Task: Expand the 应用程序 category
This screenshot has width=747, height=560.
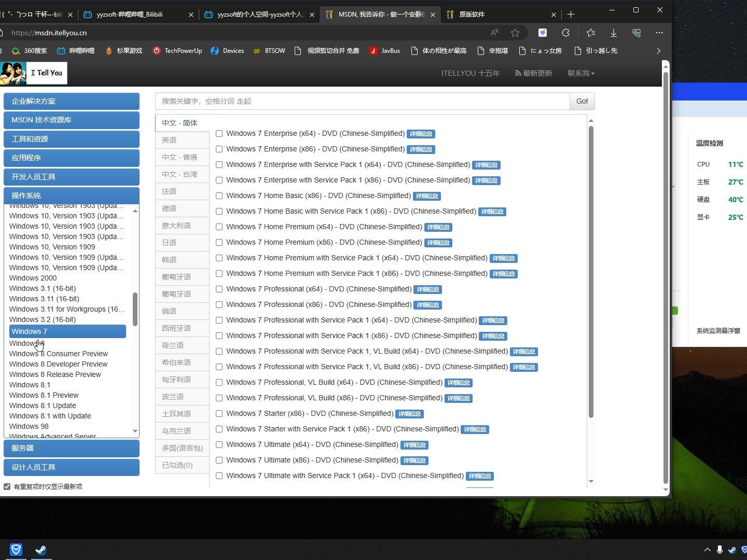Action: [72, 158]
